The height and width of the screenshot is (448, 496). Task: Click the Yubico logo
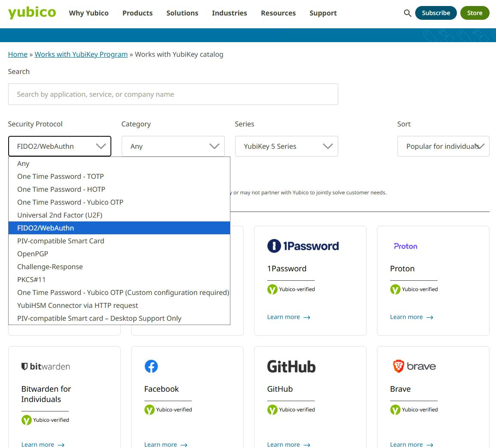pos(32,12)
